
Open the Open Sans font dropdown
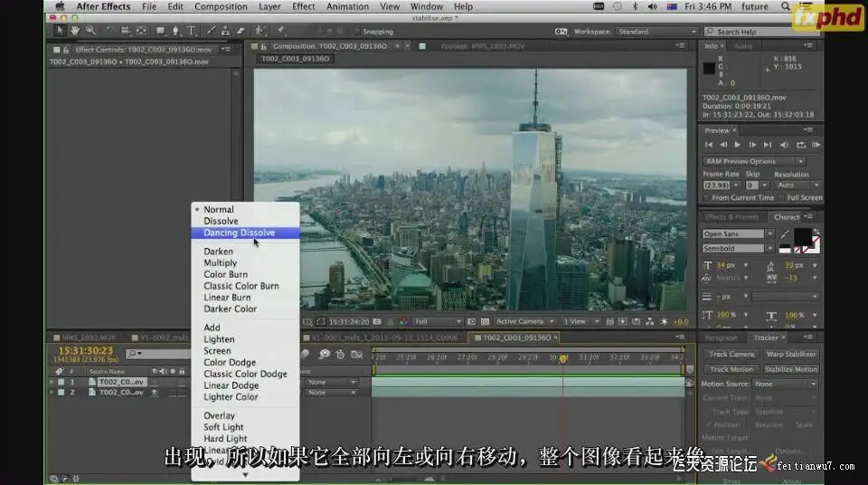[x=737, y=233]
